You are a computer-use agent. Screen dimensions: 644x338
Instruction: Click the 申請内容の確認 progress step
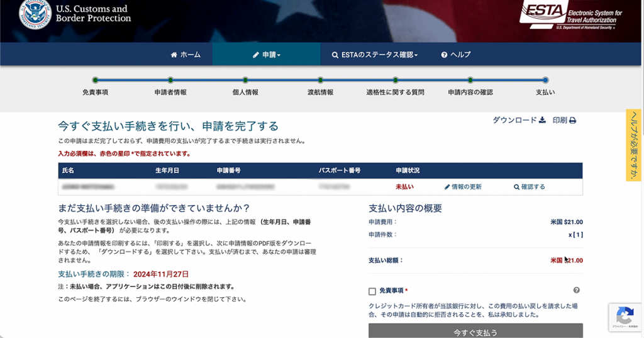point(470,80)
